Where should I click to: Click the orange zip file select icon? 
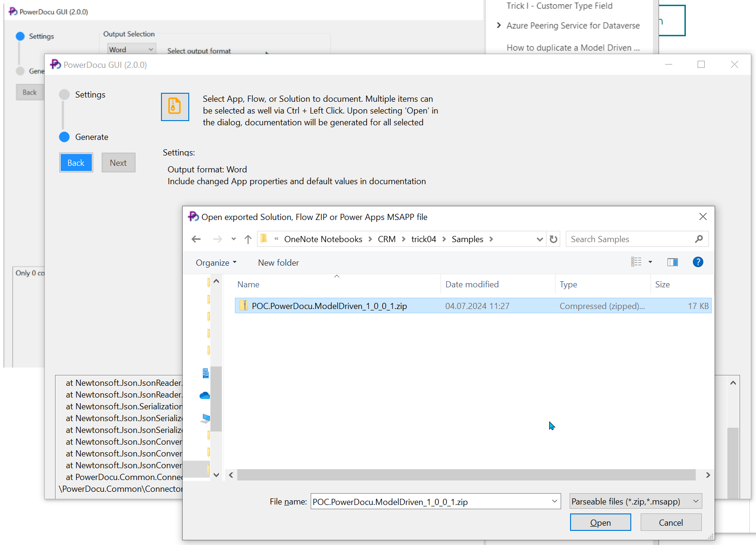pos(175,106)
